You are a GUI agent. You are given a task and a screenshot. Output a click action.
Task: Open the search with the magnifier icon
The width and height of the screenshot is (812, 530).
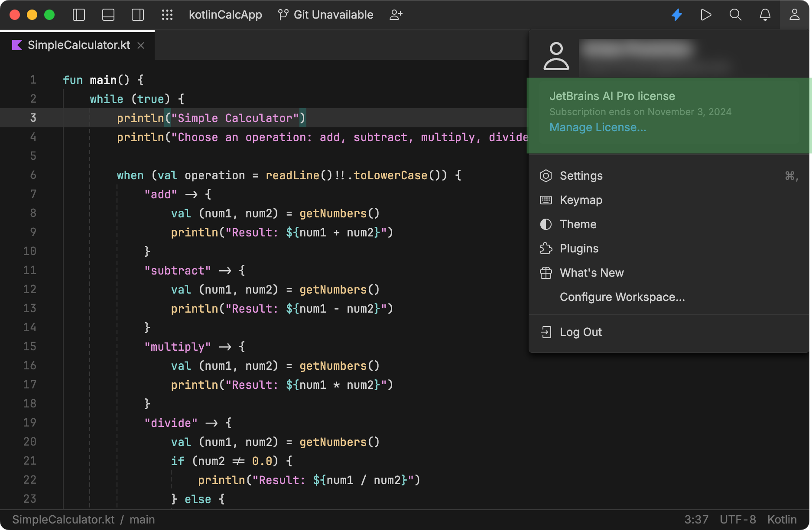pos(735,14)
